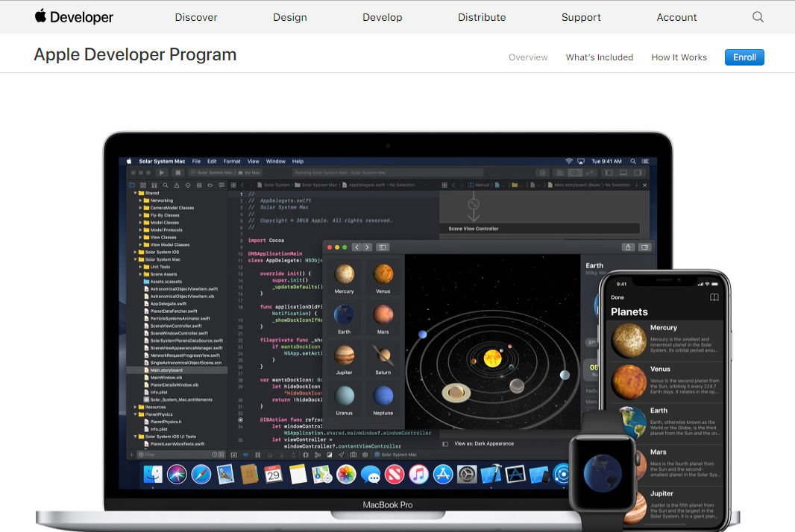
Task: Open App Store icon in the dock
Action: pyautogui.click(x=443, y=474)
